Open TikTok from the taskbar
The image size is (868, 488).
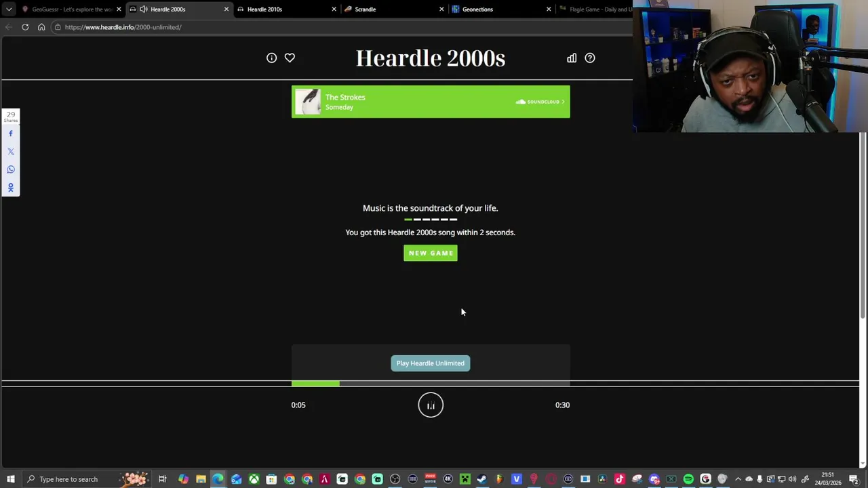619,479
